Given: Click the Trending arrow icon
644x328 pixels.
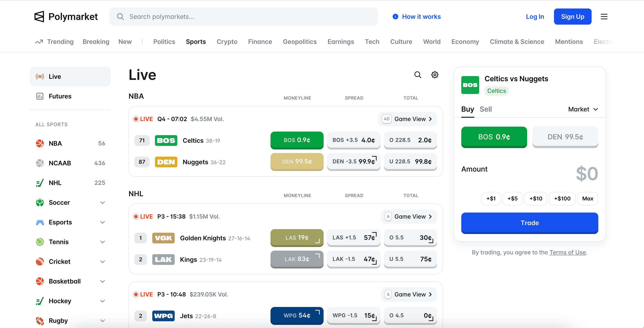Looking at the screenshot, I should pos(39,42).
